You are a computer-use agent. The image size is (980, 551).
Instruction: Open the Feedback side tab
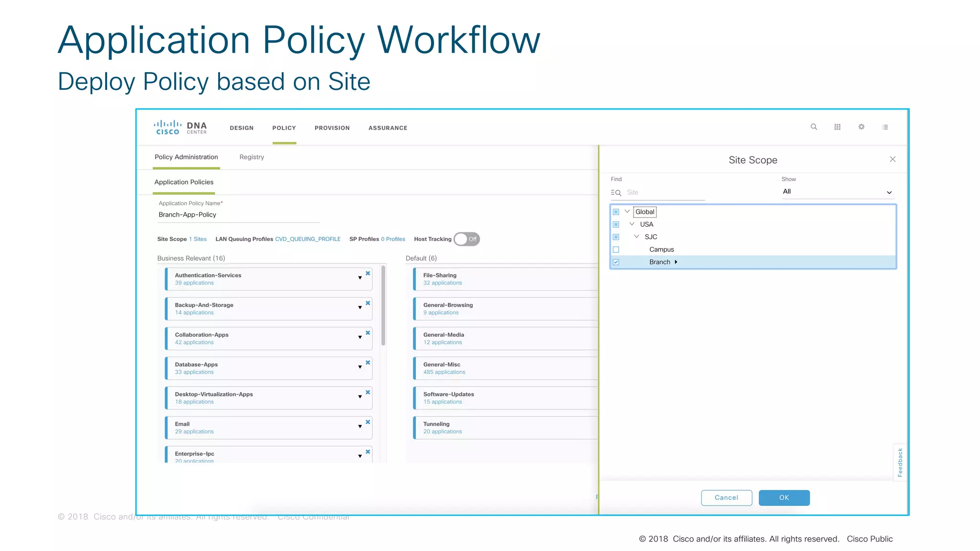pyautogui.click(x=900, y=463)
